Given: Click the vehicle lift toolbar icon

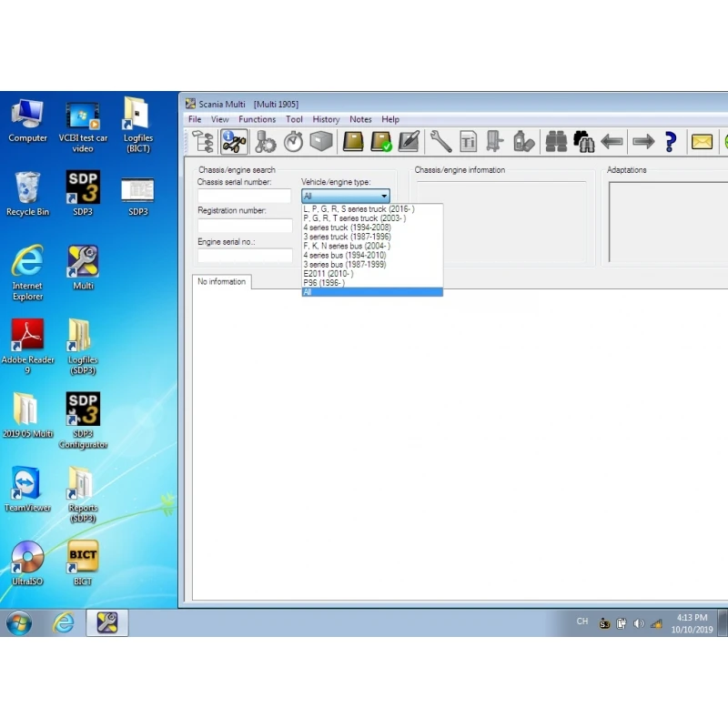Looking at the screenshot, I should pyautogui.click(x=495, y=141).
